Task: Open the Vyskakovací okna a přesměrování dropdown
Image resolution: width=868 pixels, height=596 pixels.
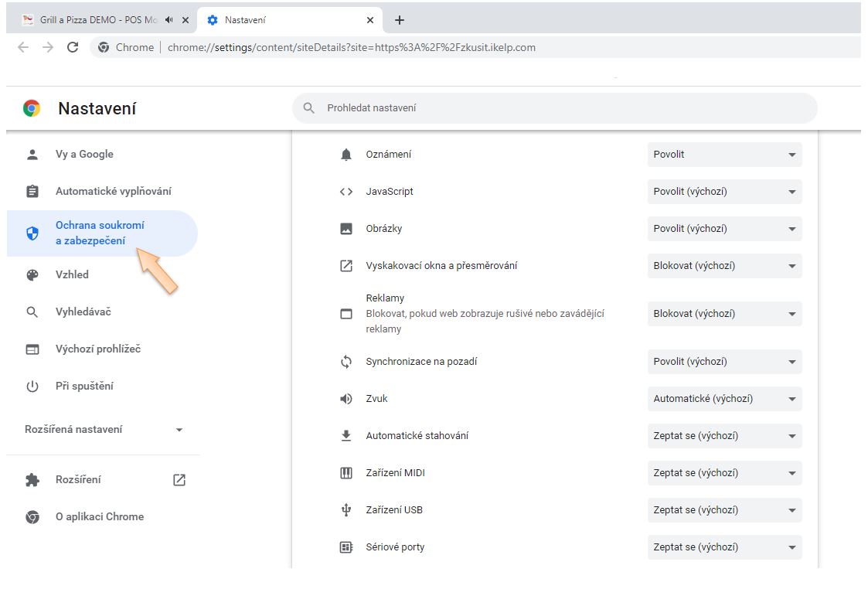Action: click(724, 266)
